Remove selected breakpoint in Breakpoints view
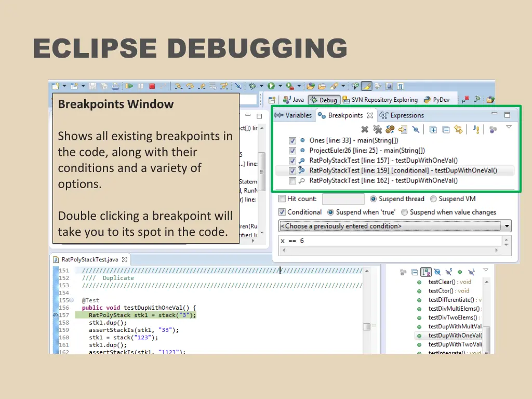This screenshot has width=532, height=399. (365, 129)
